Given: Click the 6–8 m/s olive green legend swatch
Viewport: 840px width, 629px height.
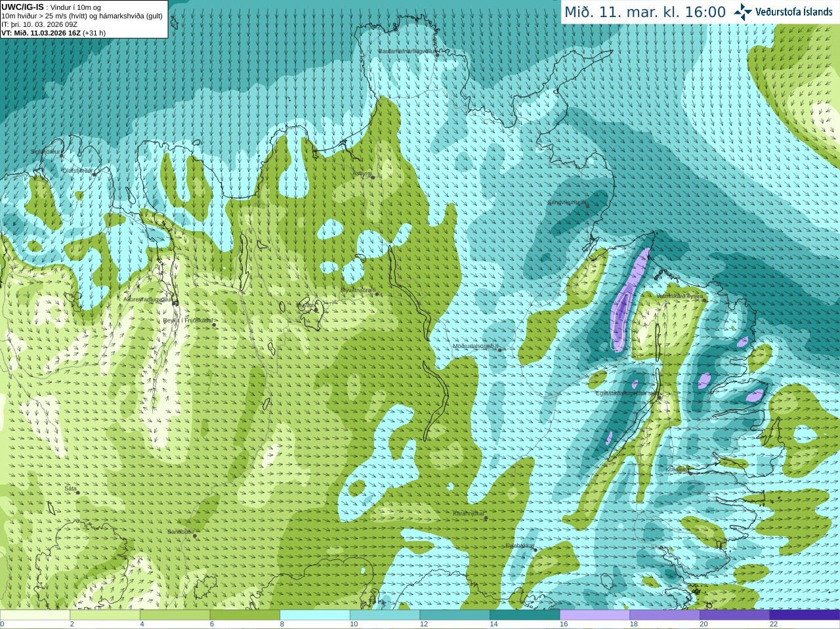Looking at the screenshot, I should pyautogui.click(x=245, y=615).
